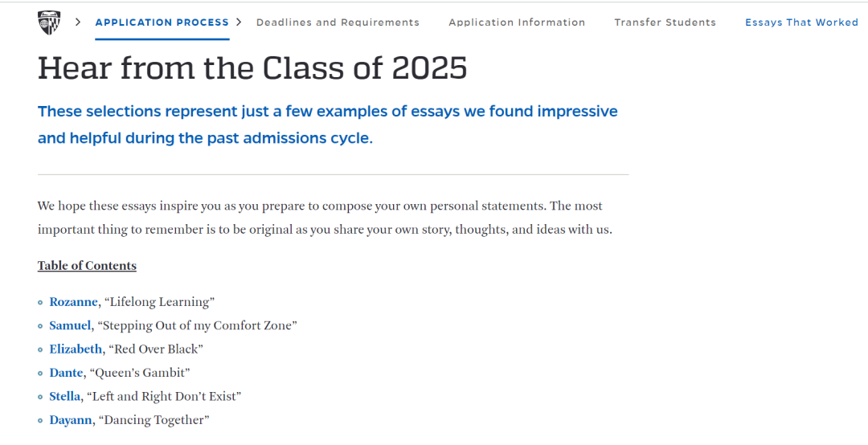Click the chevron after Application Process
The height and width of the screenshot is (445, 868).
click(x=240, y=22)
